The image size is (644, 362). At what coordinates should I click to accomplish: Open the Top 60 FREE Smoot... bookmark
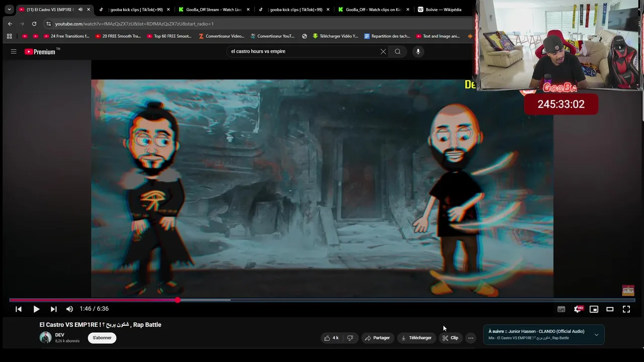click(x=169, y=36)
